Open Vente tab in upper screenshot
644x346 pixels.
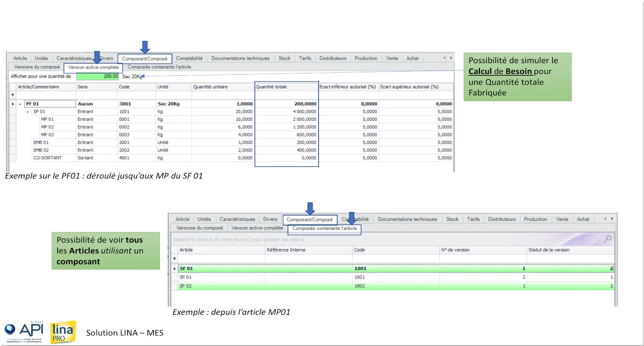(x=392, y=58)
